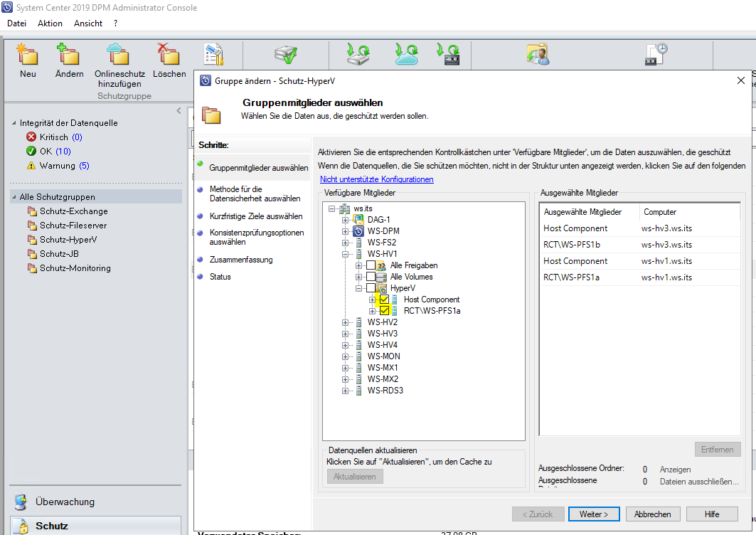Select WS-RDS3 server in tree
Viewport: 756px width, 535px height.
[385, 391]
